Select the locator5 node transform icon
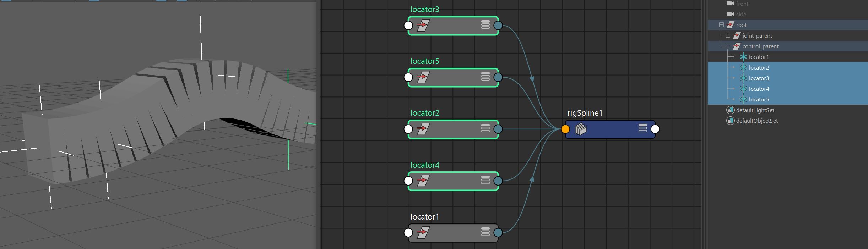This screenshot has height=249, width=868. 423,77
